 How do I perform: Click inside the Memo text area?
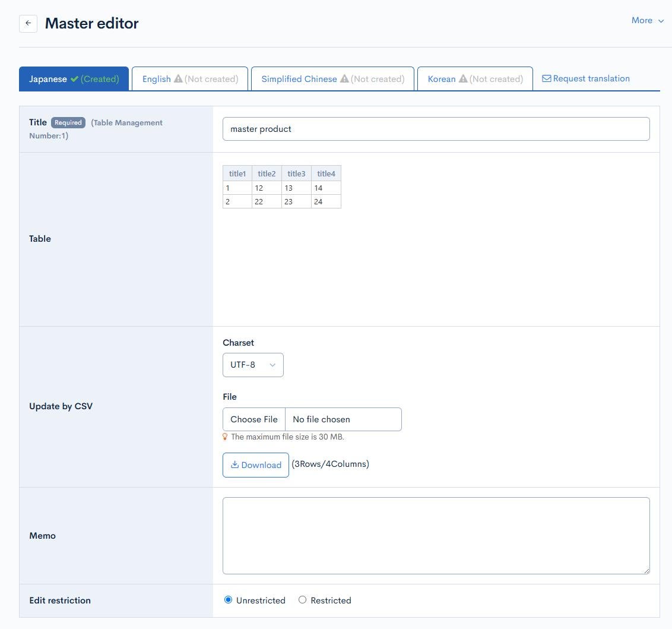[436, 535]
